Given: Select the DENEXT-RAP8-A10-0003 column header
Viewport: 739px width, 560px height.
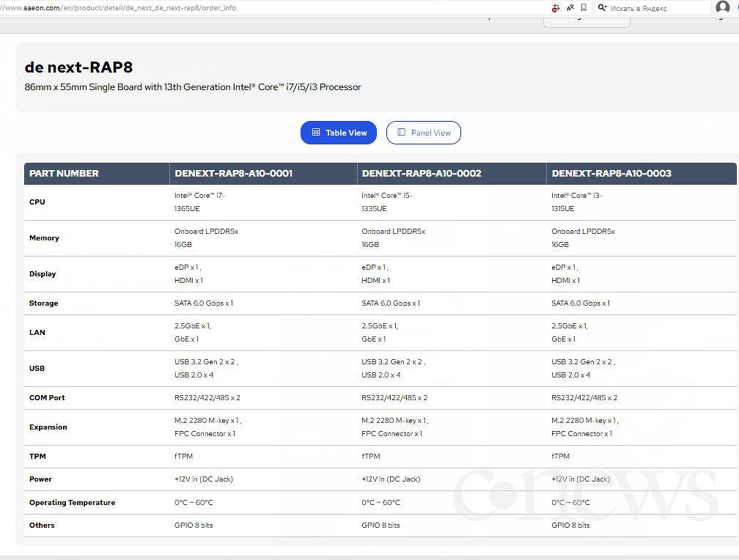Looking at the screenshot, I should click(611, 173).
